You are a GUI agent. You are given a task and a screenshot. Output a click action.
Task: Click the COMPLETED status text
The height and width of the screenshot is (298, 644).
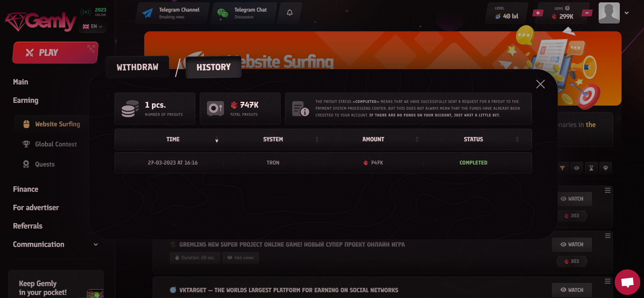point(473,163)
